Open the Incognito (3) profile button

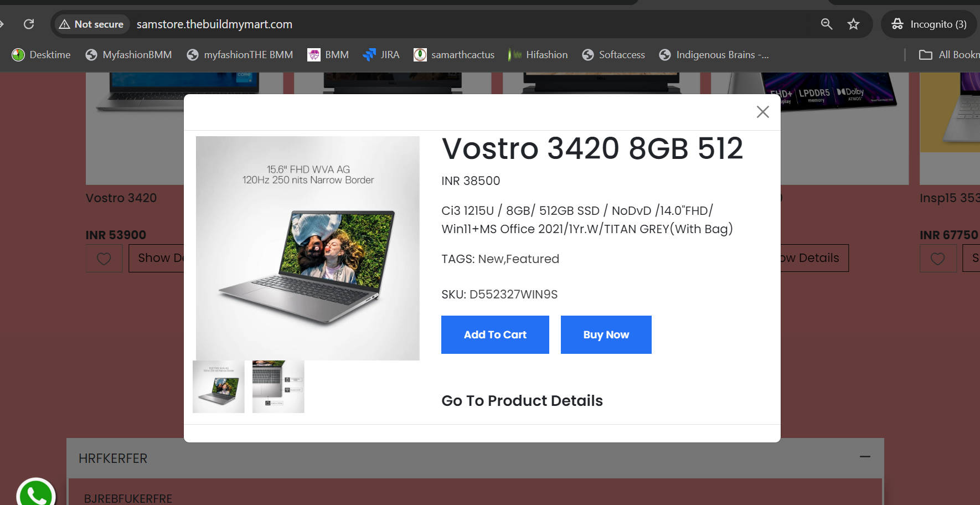pyautogui.click(x=929, y=24)
